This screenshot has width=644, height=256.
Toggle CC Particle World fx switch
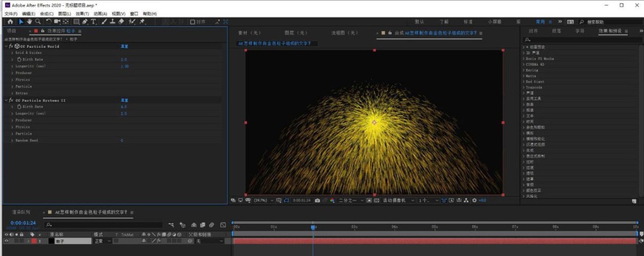[10, 46]
